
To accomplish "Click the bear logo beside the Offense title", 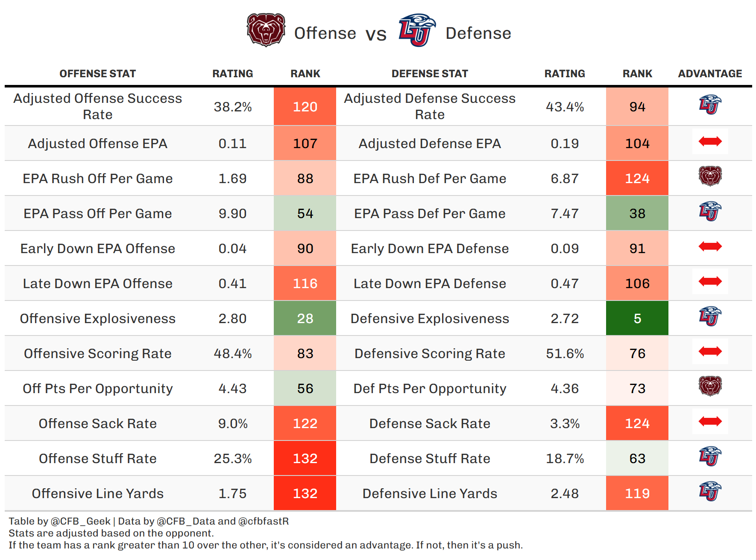I will coord(266,30).
